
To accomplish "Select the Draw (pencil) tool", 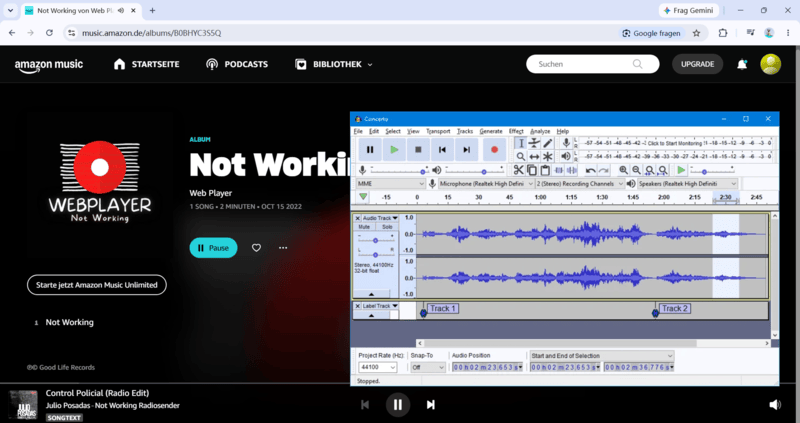I will [547, 143].
